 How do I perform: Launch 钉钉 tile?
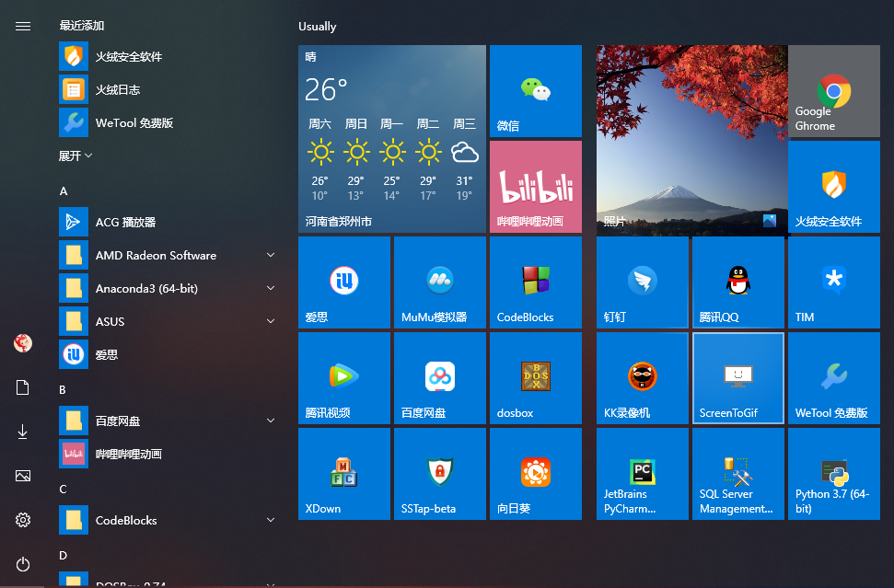pos(642,282)
